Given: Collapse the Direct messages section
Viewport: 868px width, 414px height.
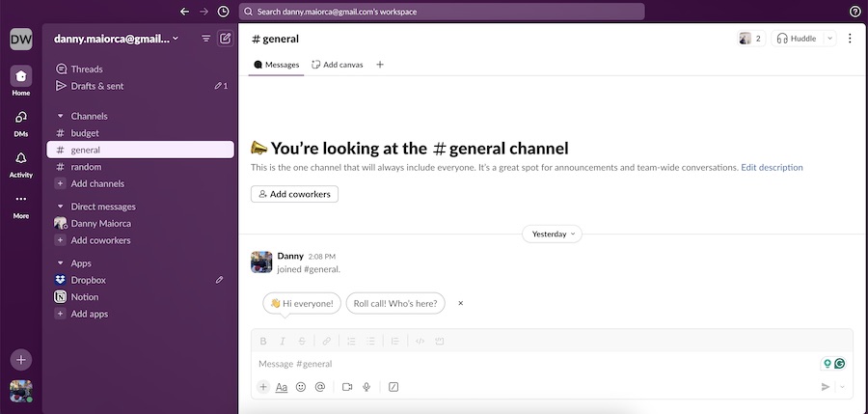Looking at the screenshot, I should [61, 207].
